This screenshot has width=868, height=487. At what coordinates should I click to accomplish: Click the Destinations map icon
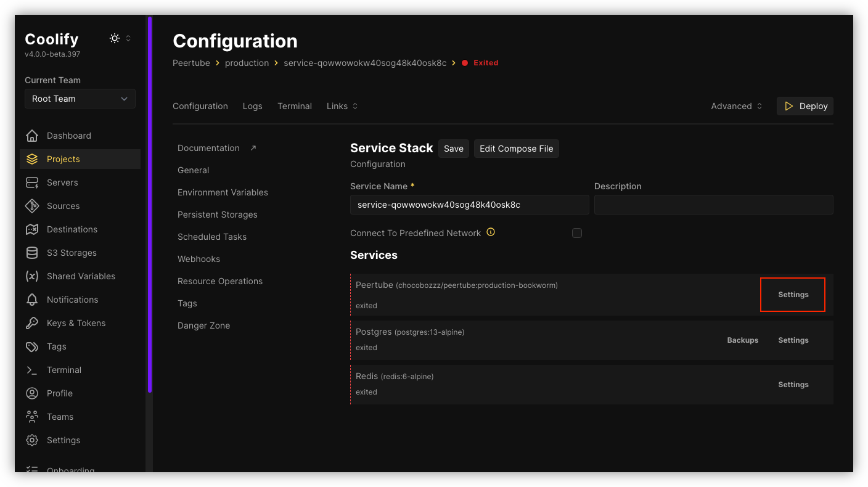(x=32, y=229)
